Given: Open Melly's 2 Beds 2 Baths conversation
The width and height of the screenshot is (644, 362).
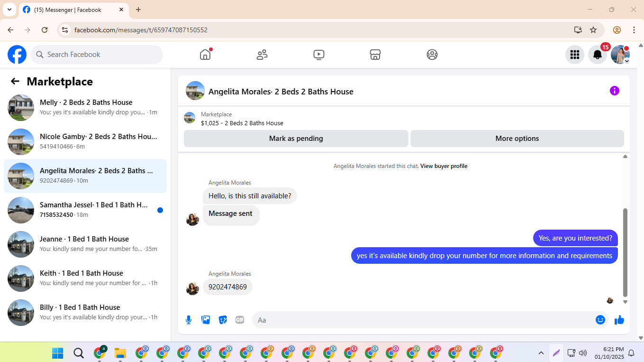Looking at the screenshot, I should click(x=85, y=108).
